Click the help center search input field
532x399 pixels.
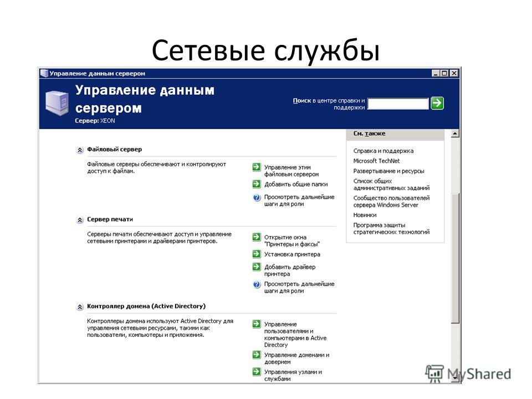(x=398, y=104)
